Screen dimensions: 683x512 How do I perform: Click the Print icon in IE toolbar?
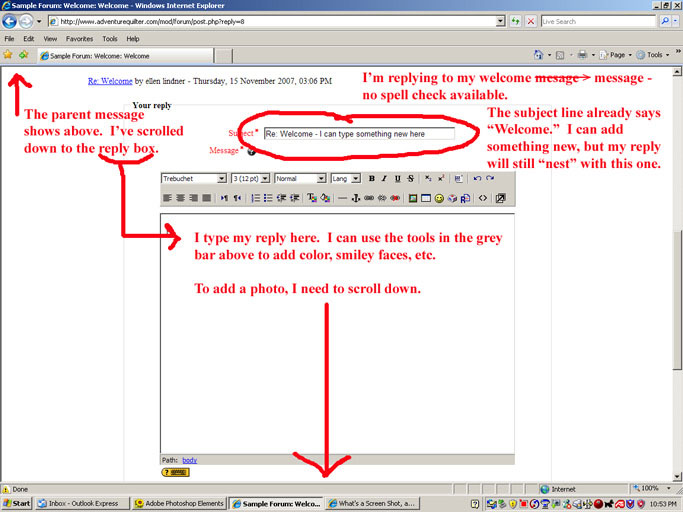coord(582,55)
